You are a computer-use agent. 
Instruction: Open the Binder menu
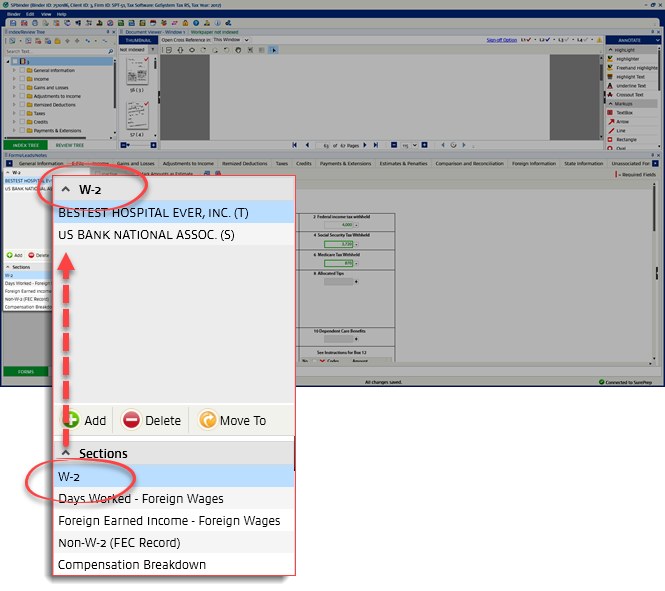[14, 15]
